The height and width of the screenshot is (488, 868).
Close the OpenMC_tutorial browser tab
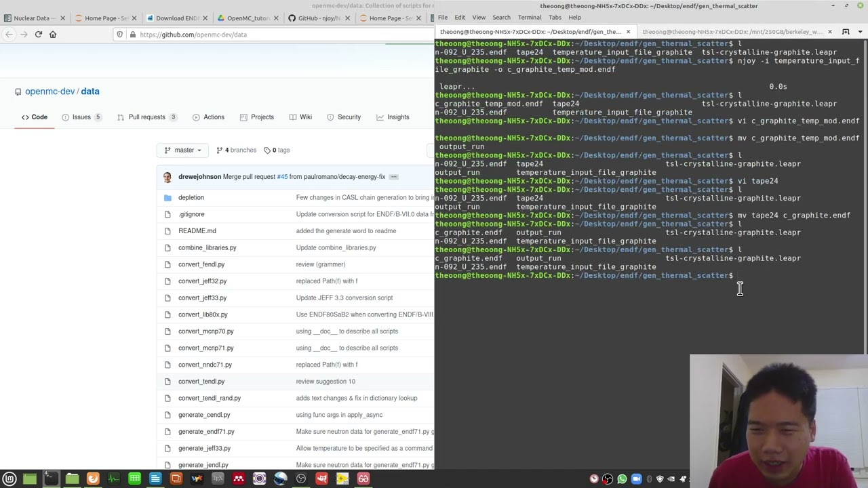[275, 18]
